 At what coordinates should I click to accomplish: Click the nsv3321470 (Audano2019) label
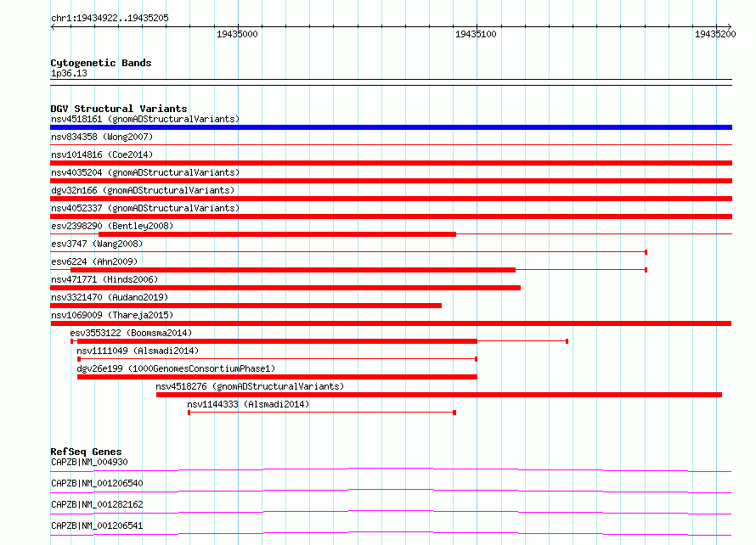[110, 297]
